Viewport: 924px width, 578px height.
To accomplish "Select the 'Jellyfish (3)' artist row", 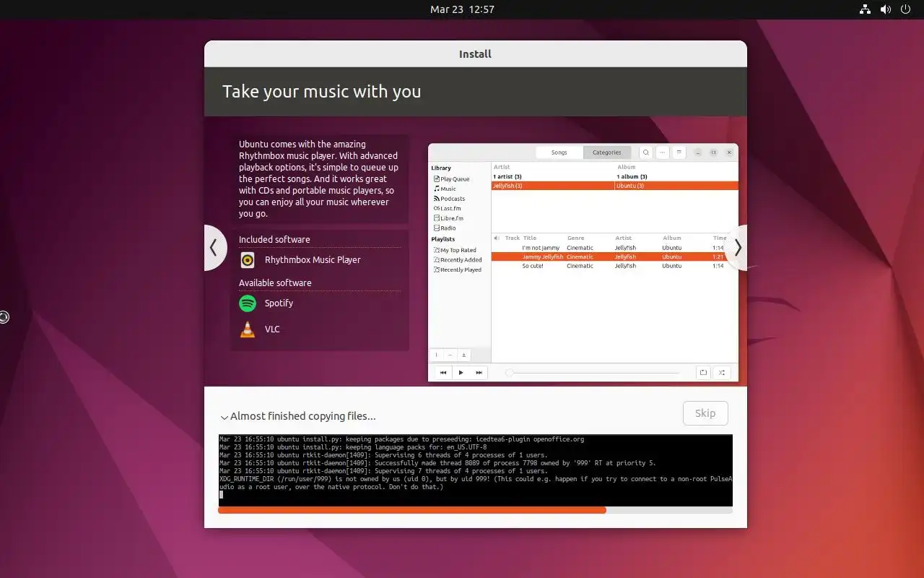I will (x=553, y=186).
